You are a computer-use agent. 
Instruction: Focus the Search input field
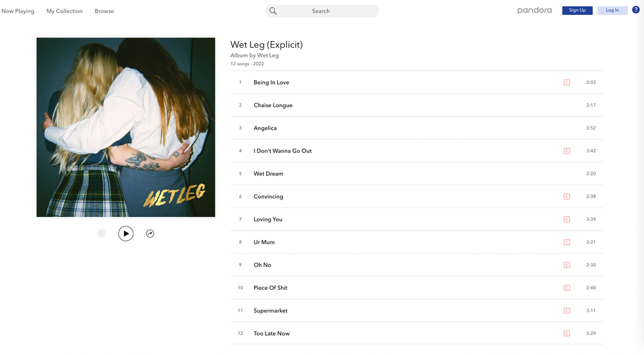click(x=322, y=11)
